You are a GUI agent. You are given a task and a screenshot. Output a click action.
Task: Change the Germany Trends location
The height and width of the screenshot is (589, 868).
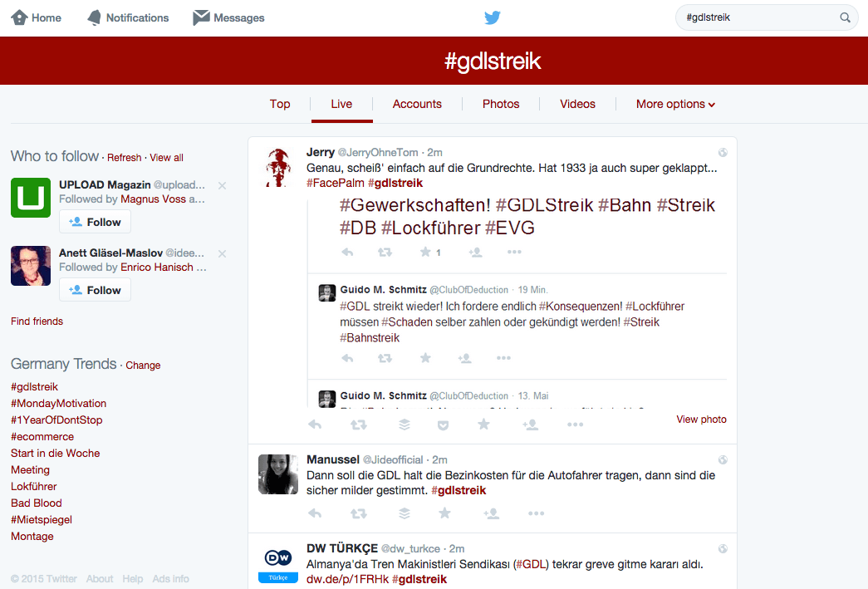pos(143,366)
